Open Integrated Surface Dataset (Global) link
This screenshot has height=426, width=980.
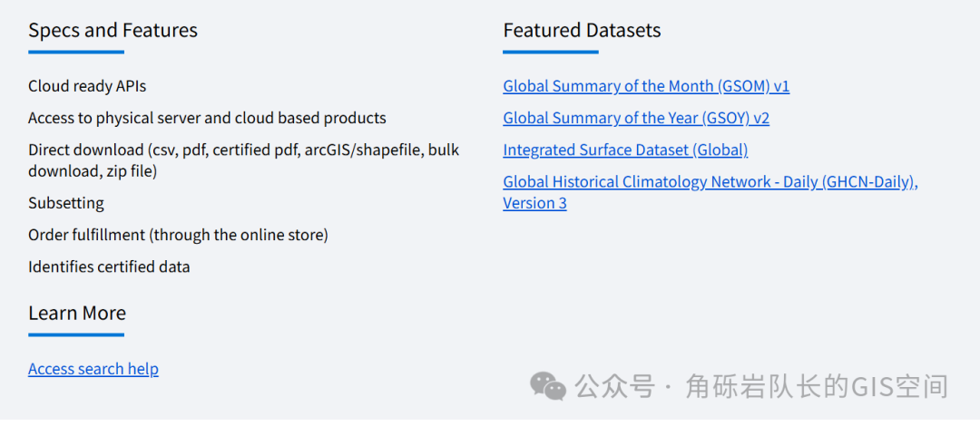[625, 150]
